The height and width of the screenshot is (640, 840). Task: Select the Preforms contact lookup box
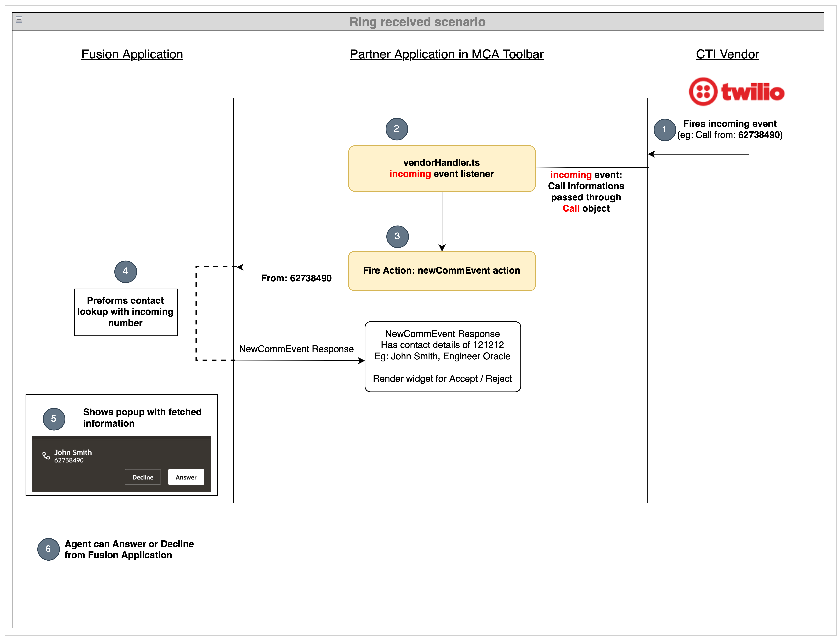pyautogui.click(x=126, y=312)
